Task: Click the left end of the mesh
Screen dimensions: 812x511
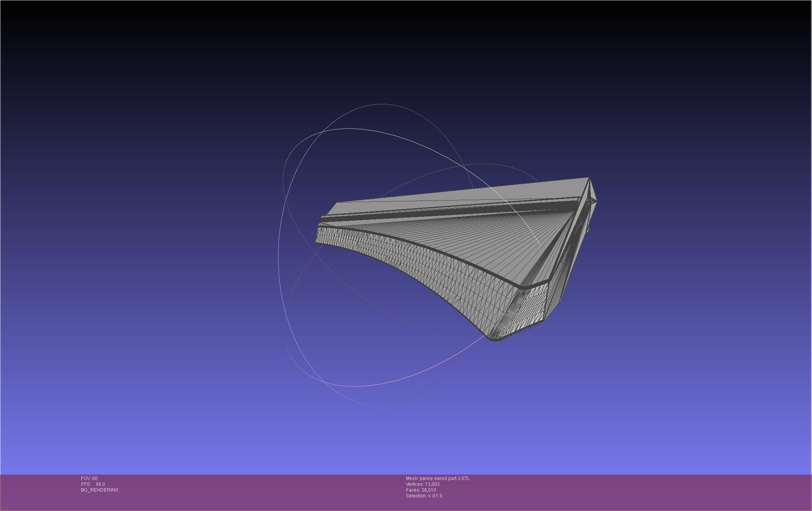Action: pyautogui.click(x=322, y=232)
